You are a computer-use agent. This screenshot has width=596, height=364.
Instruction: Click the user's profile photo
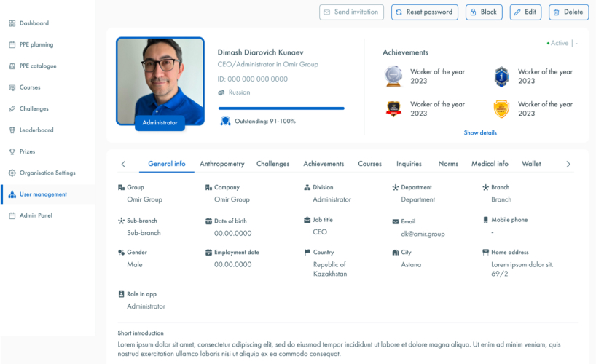coord(160,80)
